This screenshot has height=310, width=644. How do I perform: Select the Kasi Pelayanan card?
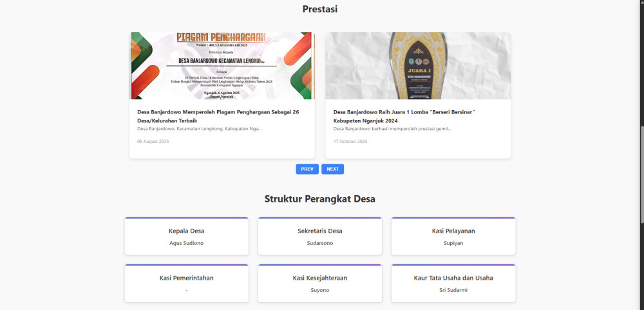click(453, 237)
